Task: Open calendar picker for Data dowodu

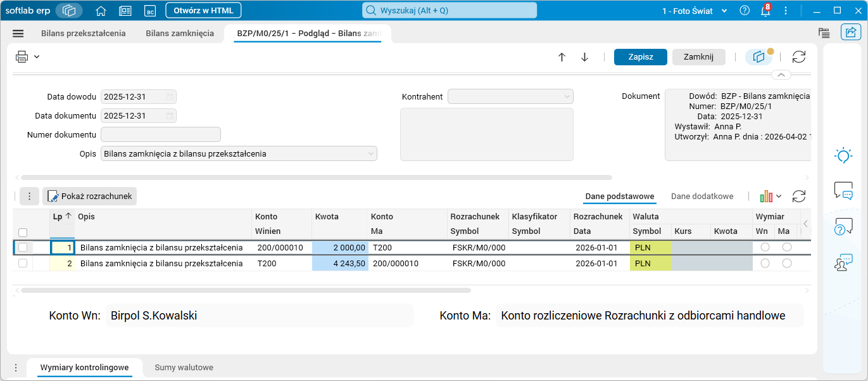Action: click(170, 97)
